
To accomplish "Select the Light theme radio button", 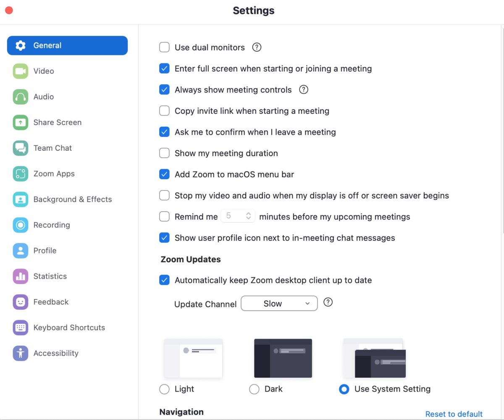I will pyautogui.click(x=164, y=389).
